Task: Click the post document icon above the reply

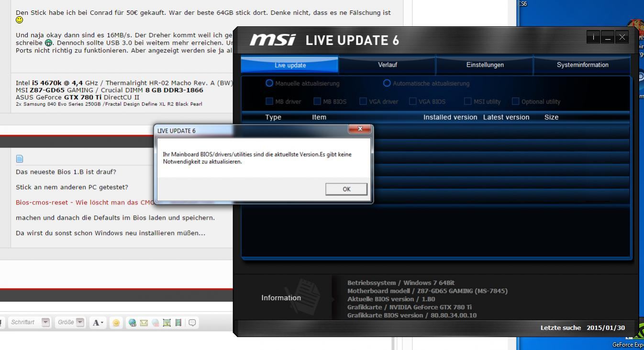Action: (x=19, y=159)
